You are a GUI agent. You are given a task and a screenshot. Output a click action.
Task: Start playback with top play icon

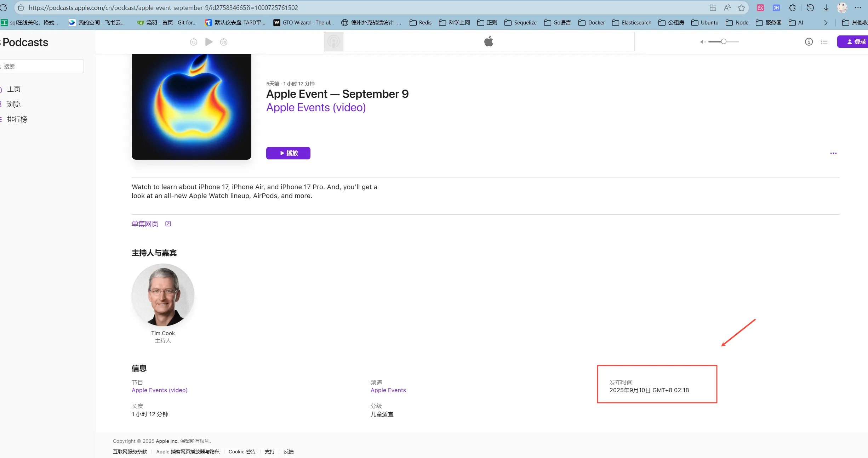pyautogui.click(x=209, y=42)
